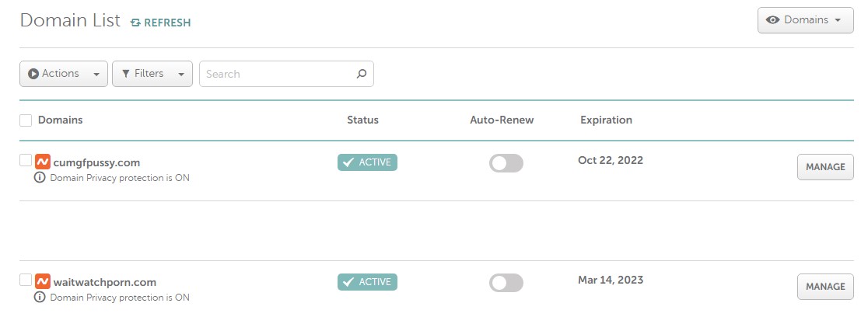Select the cumgfpussy.com row checkbox
Viewport: 868px width, 324px height.
click(x=26, y=161)
